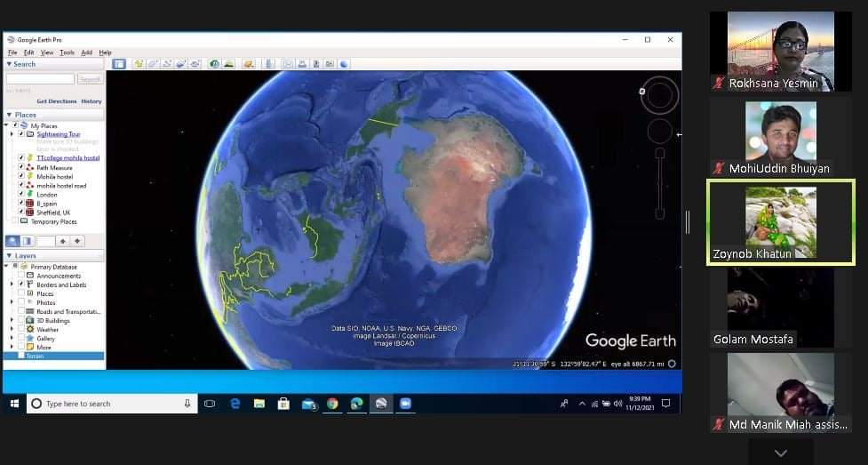Open the ruler measurement tool
Image resolution: width=868 pixels, height=465 pixels.
coord(269,64)
